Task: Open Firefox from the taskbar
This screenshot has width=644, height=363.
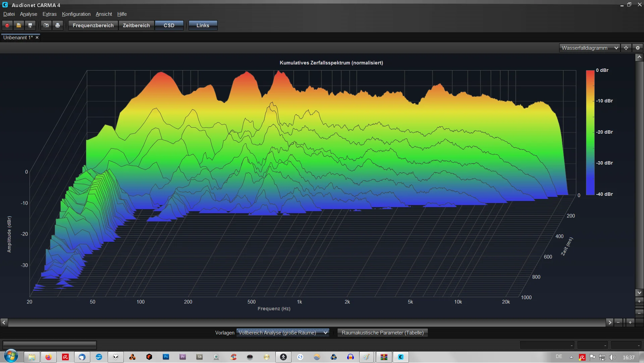Action: point(49,357)
